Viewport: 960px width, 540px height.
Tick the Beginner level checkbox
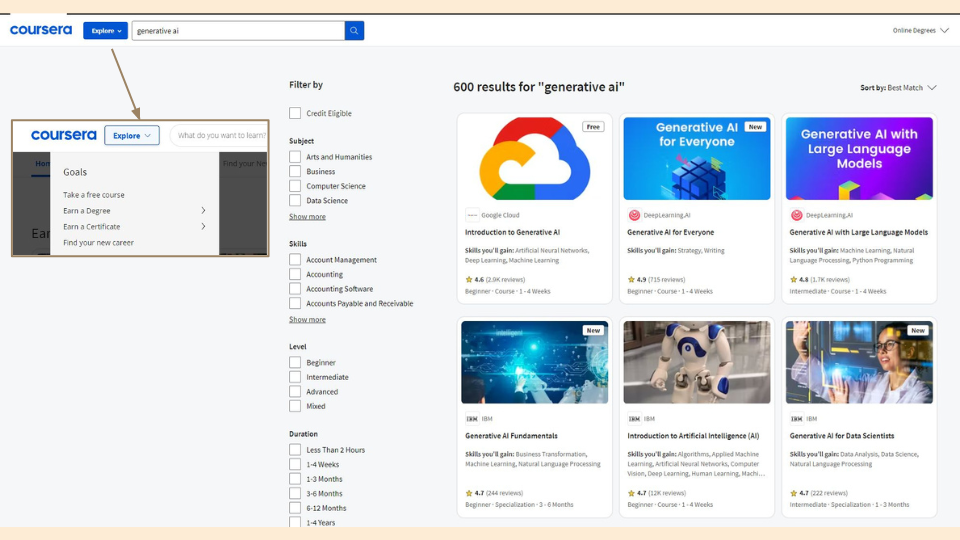[x=295, y=362]
